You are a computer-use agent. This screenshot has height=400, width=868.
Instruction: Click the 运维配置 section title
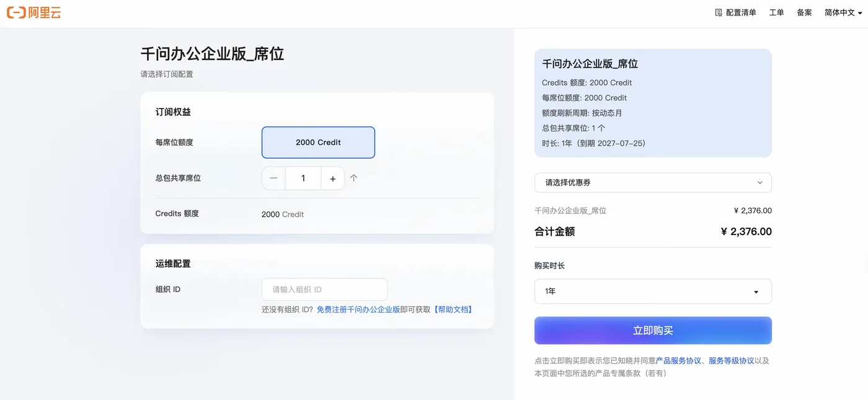coord(173,264)
